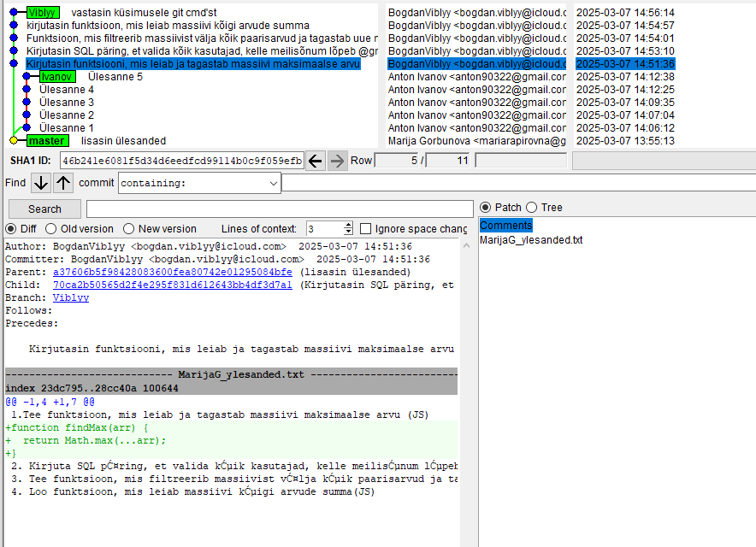Click the forward arrow next to SHA1 ID
The height and width of the screenshot is (547, 756).
338,161
